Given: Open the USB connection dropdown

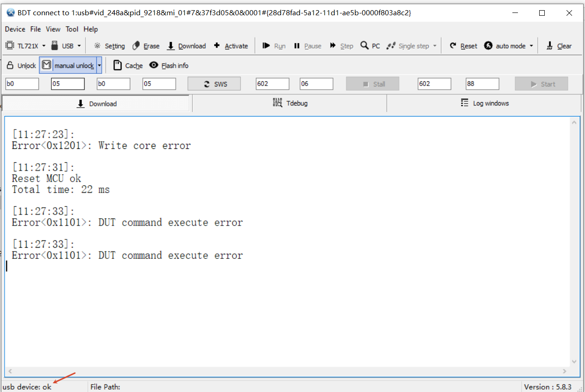Looking at the screenshot, I should click(66, 46).
